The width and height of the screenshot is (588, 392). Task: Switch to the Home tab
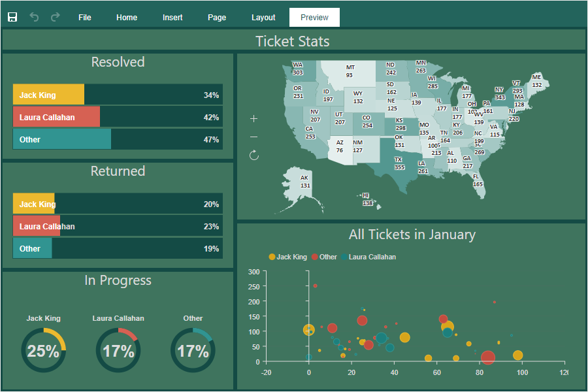click(x=127, y=17)
